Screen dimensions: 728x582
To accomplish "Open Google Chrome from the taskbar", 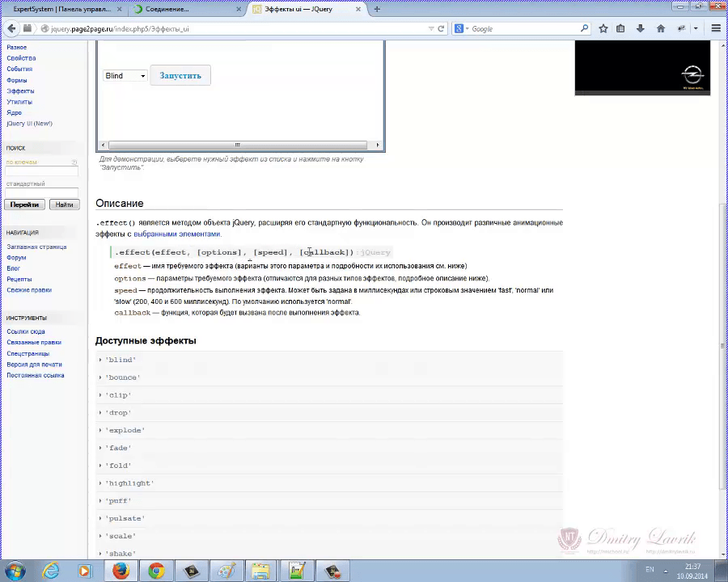I will [x=156, y=571].
